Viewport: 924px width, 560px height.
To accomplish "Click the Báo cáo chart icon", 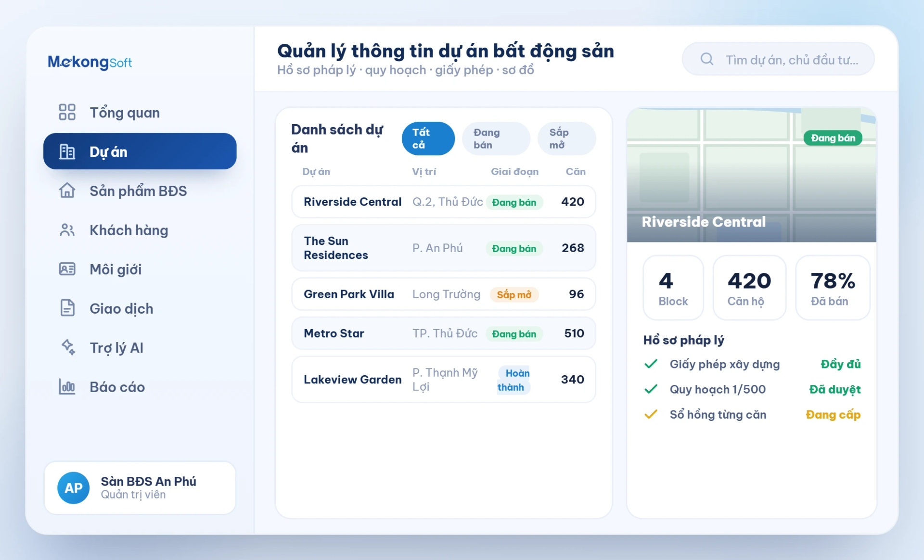I will coord(67,386).
